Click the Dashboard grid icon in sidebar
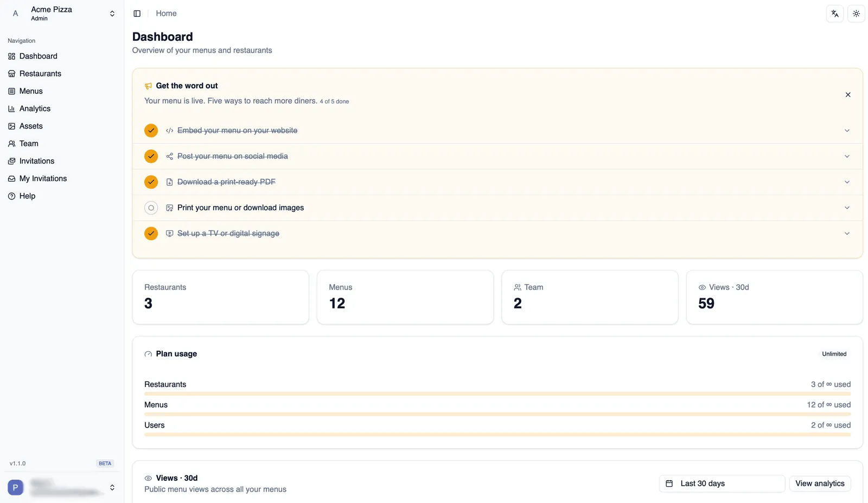This screenshot has height=503, width=868. tap(11, 56)
